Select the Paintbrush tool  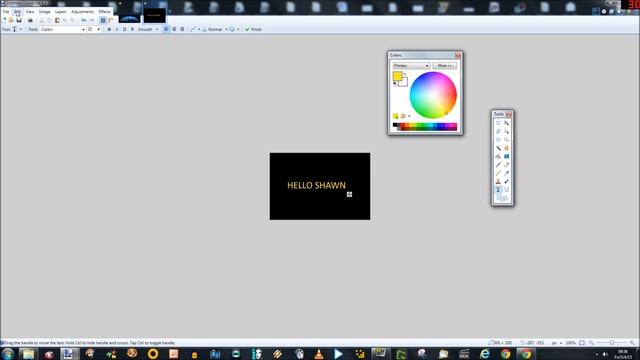click(x=498, y=165)
